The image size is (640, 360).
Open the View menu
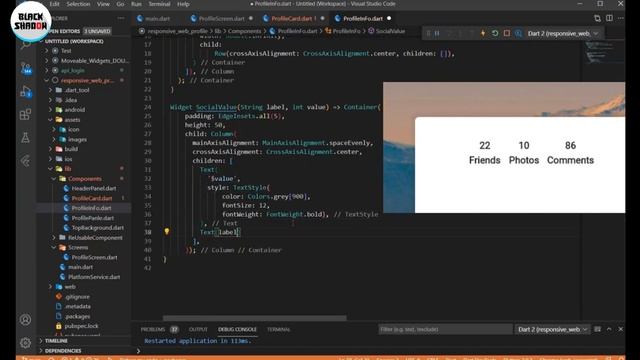coord(103,4)
